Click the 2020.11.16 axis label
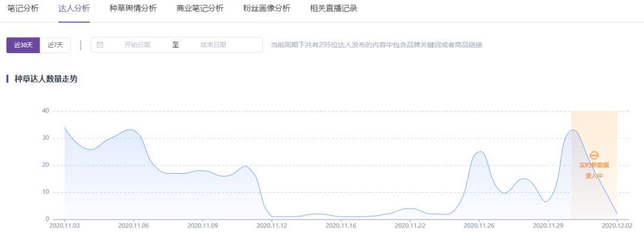644x243 pixels. pyautogui.click(x=340, y=225)
